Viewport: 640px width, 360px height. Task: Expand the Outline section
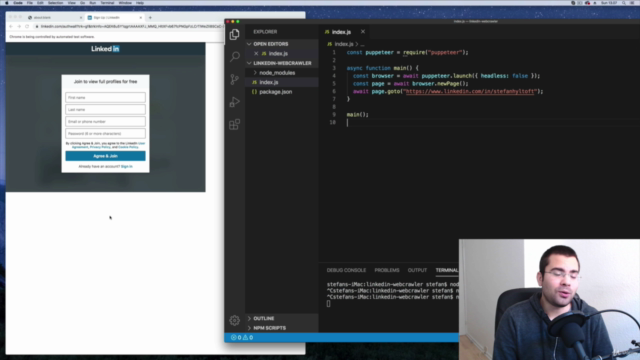click(x=264, y=318)
